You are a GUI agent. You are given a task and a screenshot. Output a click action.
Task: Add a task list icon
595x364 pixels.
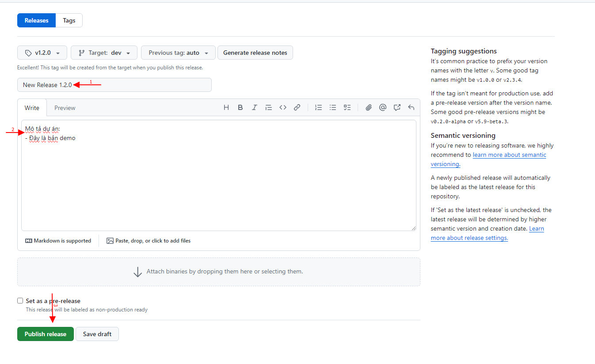click(347, 107)
